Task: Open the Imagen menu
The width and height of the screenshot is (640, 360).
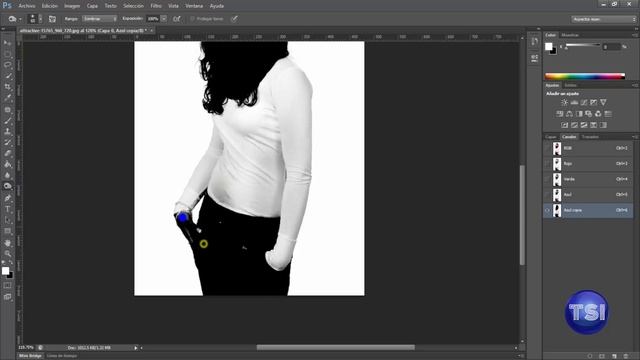Action: (72, 6)
